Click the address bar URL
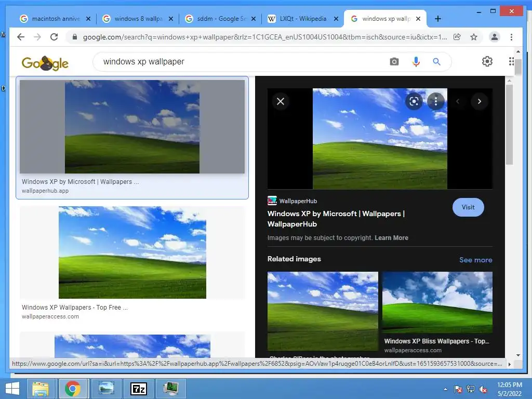The image size is (532, 399). [x=264, y=37]
